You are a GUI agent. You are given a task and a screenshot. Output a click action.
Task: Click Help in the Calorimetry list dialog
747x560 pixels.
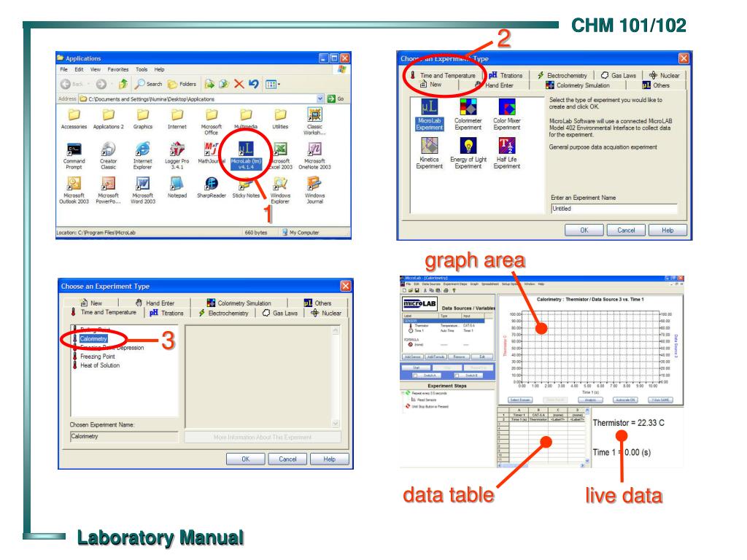click(329, 459)
